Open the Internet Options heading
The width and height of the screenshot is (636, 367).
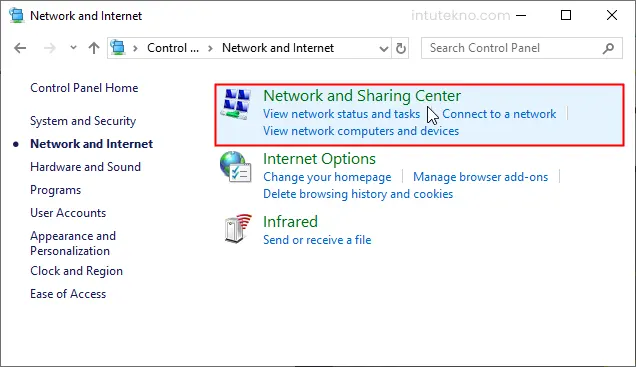point(319,159)
